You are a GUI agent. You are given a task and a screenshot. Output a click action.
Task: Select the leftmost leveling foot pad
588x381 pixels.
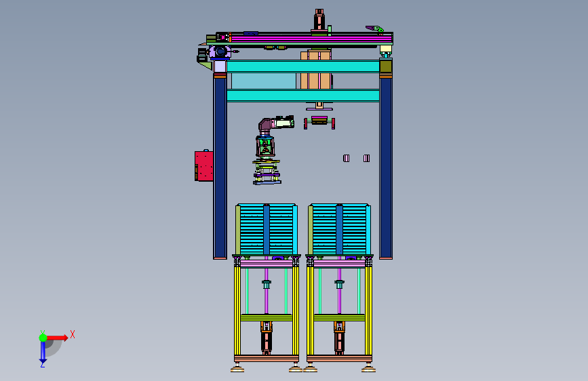pos(237,369)
